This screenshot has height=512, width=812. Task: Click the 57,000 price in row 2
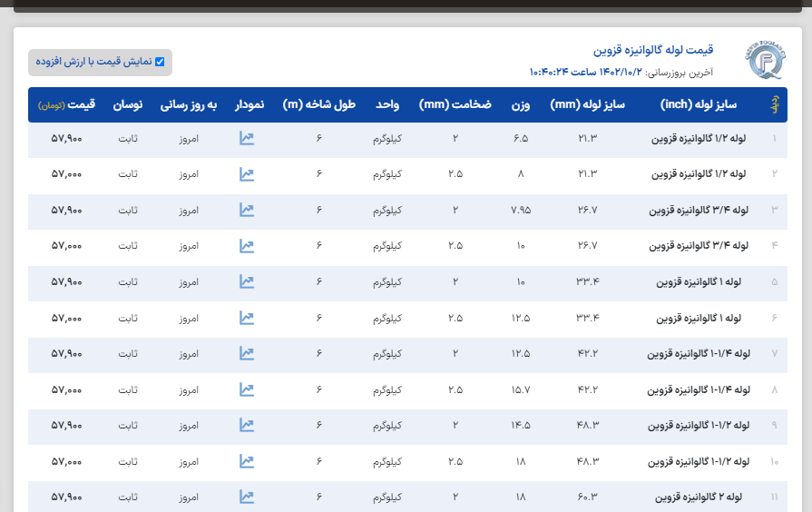(x=67, y=174)
